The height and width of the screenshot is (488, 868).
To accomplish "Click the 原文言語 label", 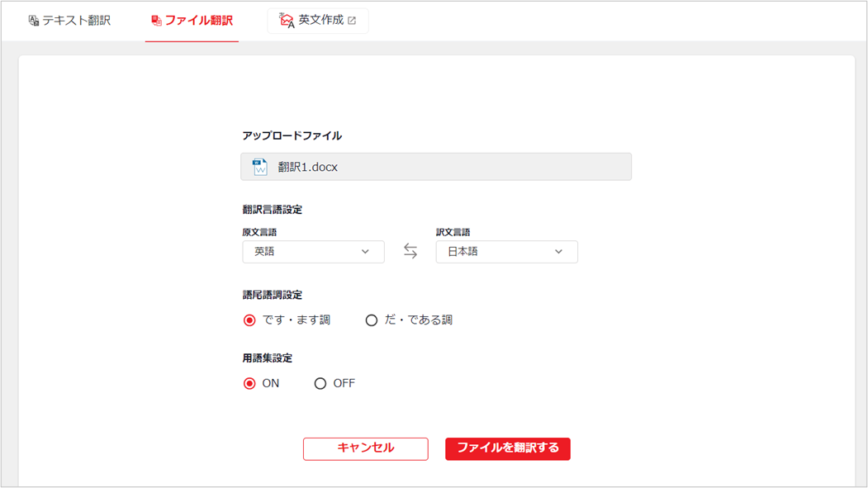I will [259, 232].
